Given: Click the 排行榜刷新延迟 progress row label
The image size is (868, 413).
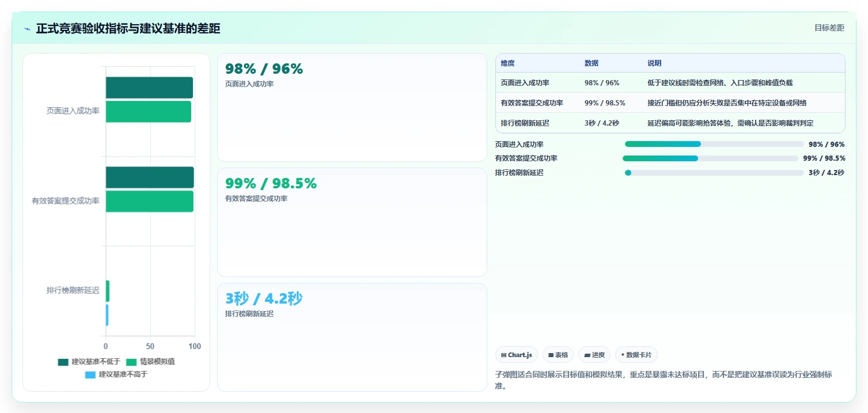Looking at the screenshot, I should point(519,173).
